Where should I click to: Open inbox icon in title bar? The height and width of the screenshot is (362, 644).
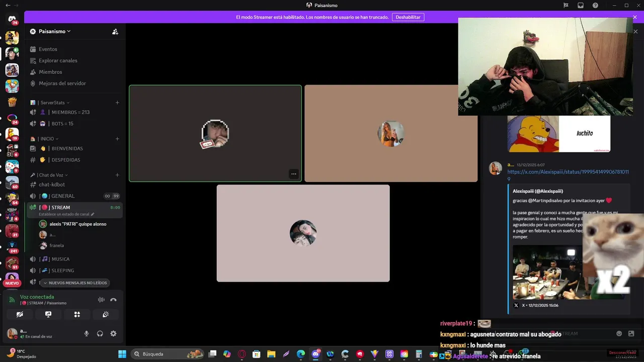pyautogui.click(x=581, y=6)
